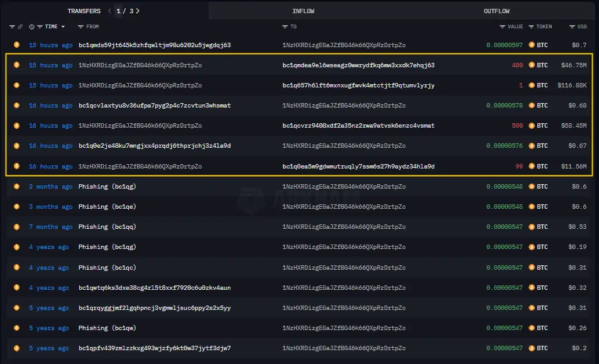Click the '2 months ago' timestamp
The width and height of the screenshot is (599, 364).
click(50, 187)
